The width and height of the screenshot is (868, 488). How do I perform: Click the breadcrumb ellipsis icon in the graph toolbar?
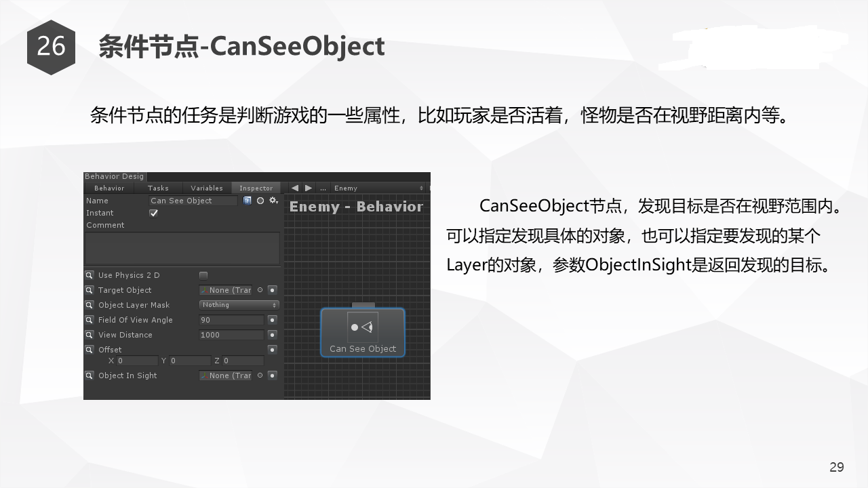coord(323,188)
